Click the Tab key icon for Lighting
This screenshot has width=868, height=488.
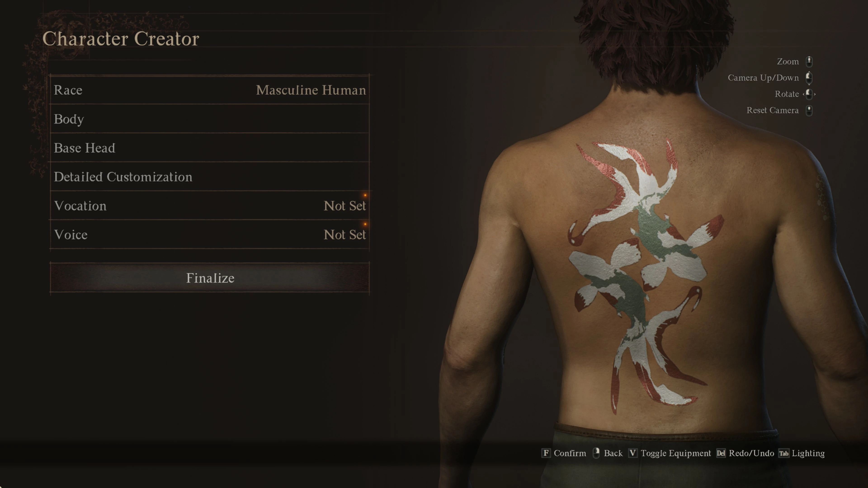[x=784, y=453]
